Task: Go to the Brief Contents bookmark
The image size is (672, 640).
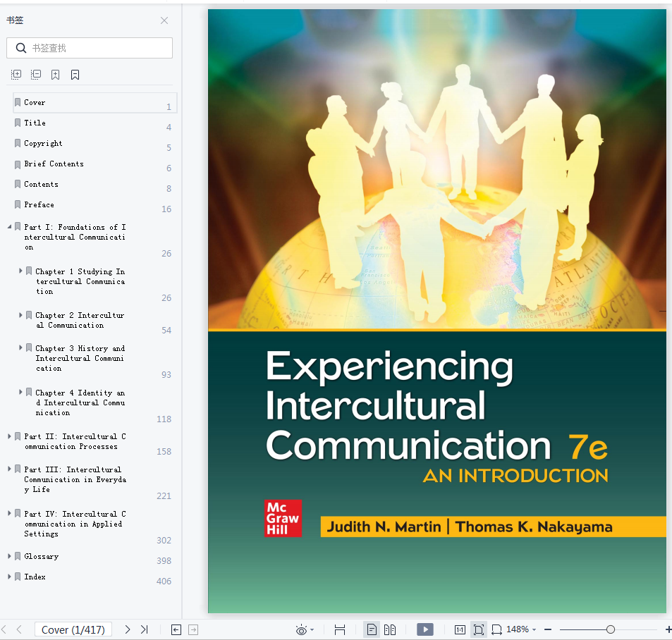Action: [x=54, y=164]
